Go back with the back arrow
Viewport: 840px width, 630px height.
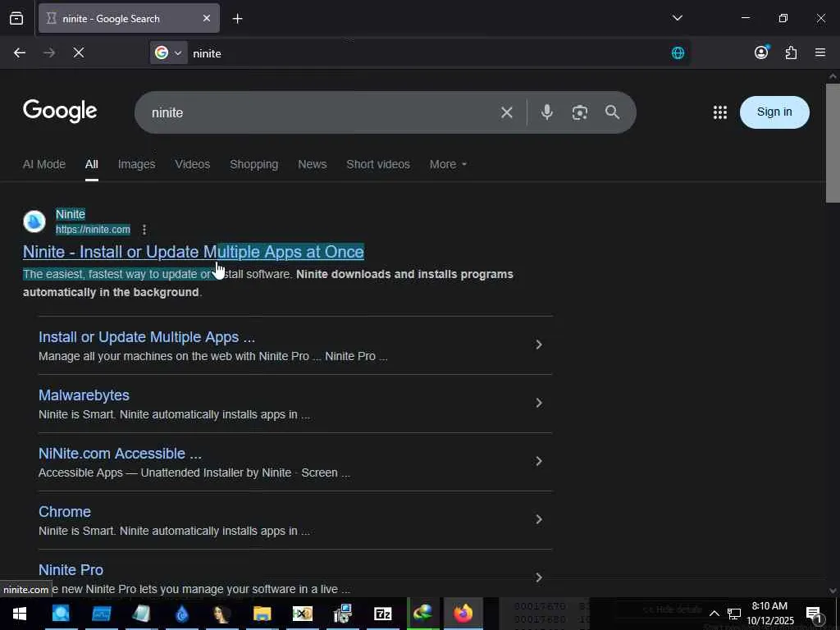click(20, 53)
